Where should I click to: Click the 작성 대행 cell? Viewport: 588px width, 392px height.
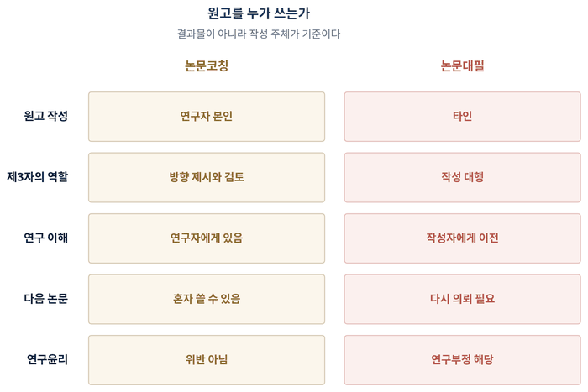pyautogui.click(x=462, y=177)
